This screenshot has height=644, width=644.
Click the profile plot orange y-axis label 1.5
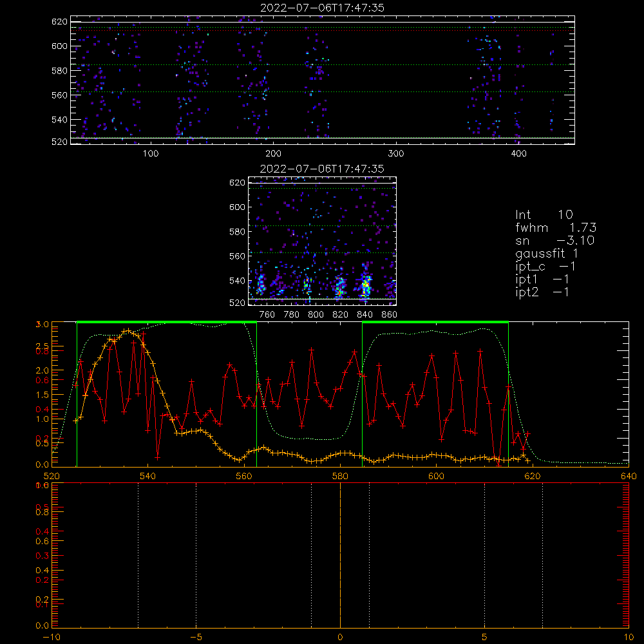(43, 395)
